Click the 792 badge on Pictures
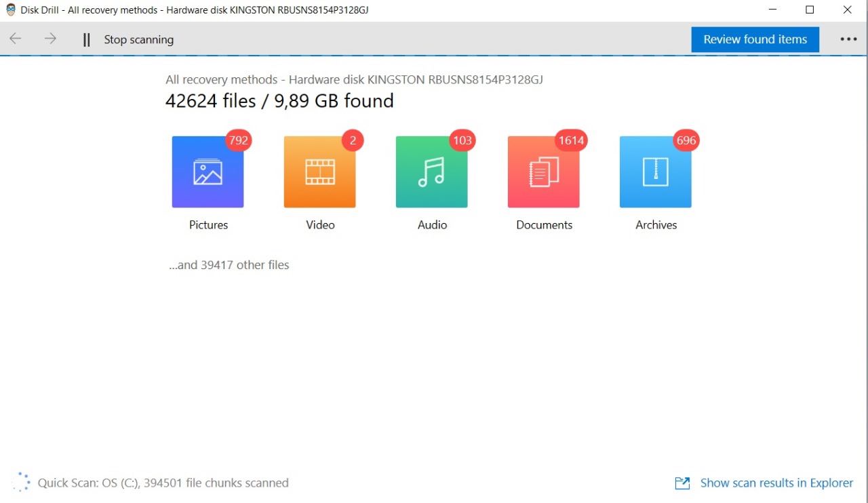The height and width of the screenshot is (503, 868). pos(239,140)
